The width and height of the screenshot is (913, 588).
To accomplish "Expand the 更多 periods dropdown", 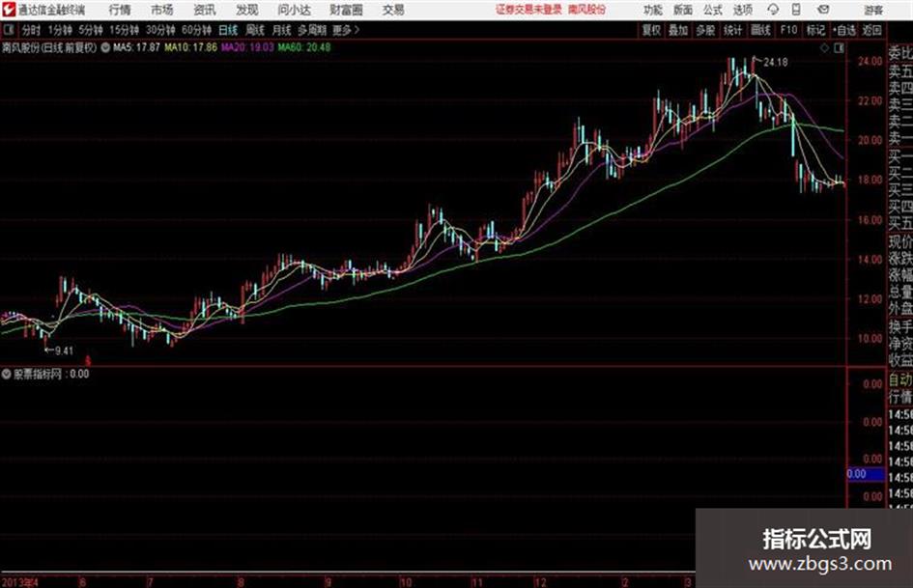I will click(x=346, y=30).
